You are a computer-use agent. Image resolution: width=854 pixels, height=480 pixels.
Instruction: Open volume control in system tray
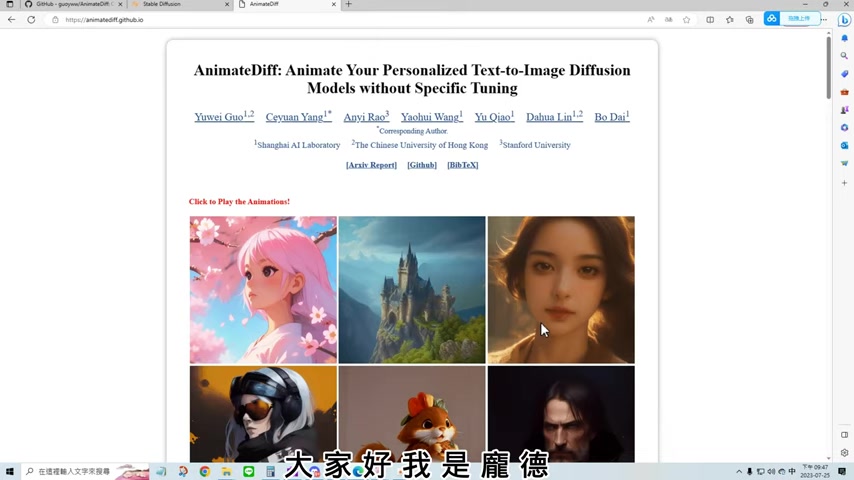(771, 471)
